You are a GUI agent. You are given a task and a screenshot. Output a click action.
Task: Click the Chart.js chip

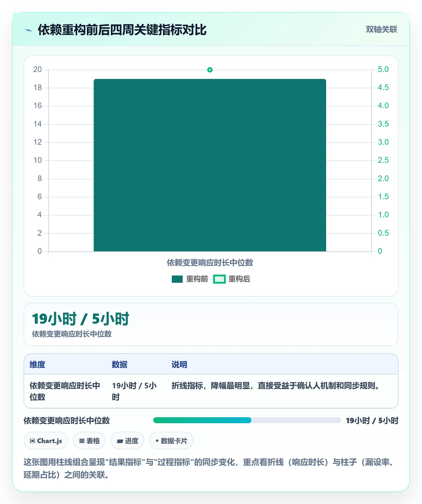(46, 441)
